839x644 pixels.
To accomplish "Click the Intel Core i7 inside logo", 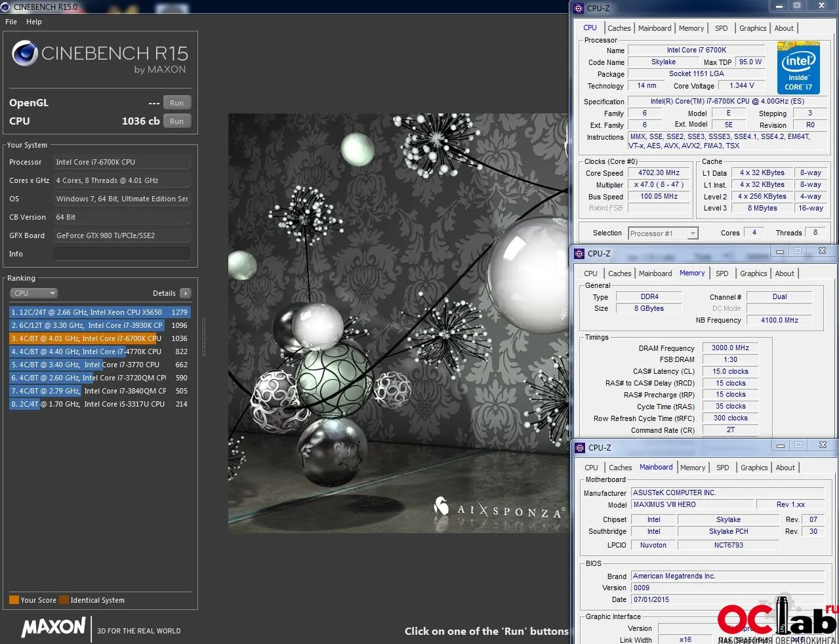I will click(x=798, y=68).
